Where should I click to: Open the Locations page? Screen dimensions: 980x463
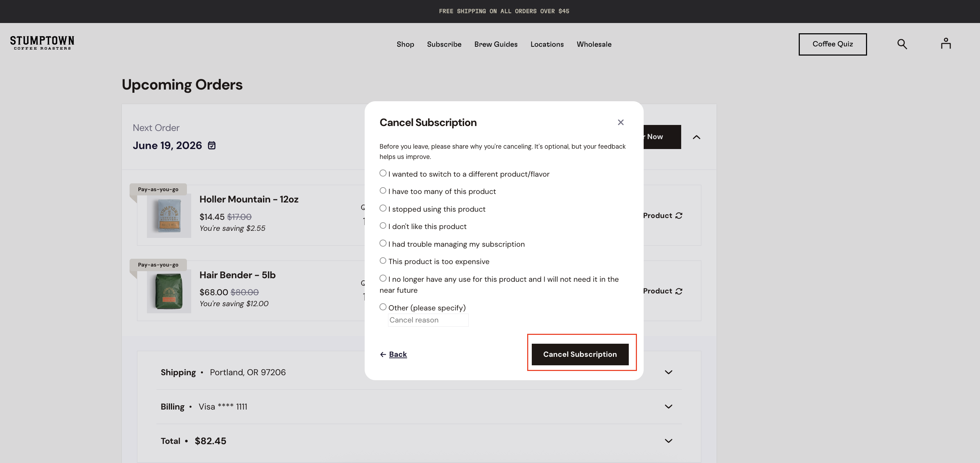(x=547, y=44)
